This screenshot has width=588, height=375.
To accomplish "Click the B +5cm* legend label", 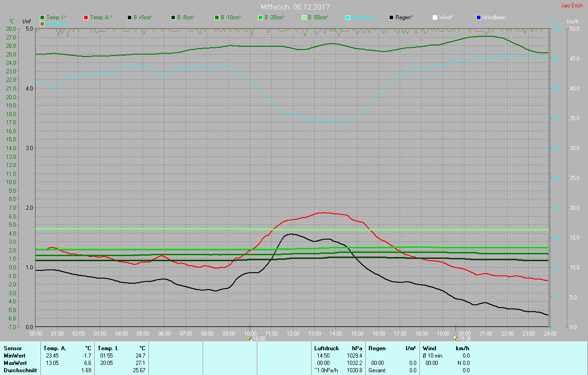I will [x=143, y=17].
